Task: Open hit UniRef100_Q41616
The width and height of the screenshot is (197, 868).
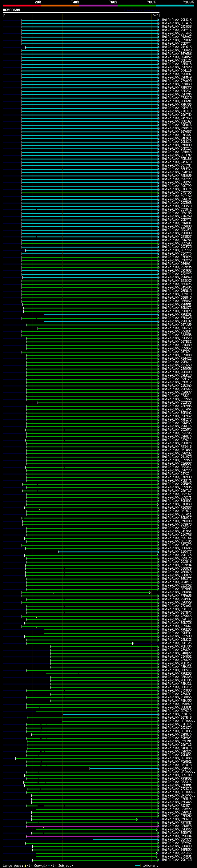Action: pyautogui.click(x=176, y=47)
